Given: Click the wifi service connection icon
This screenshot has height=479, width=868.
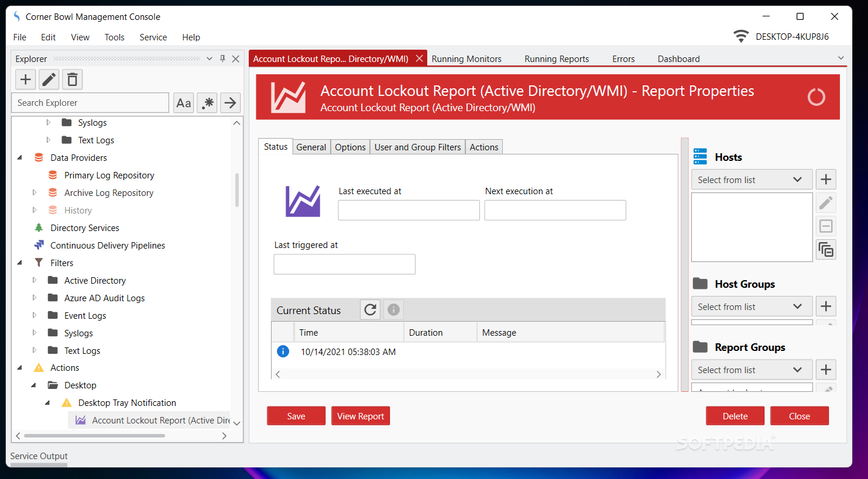Looking at the screenshot, I should click(x=741, y=36).
